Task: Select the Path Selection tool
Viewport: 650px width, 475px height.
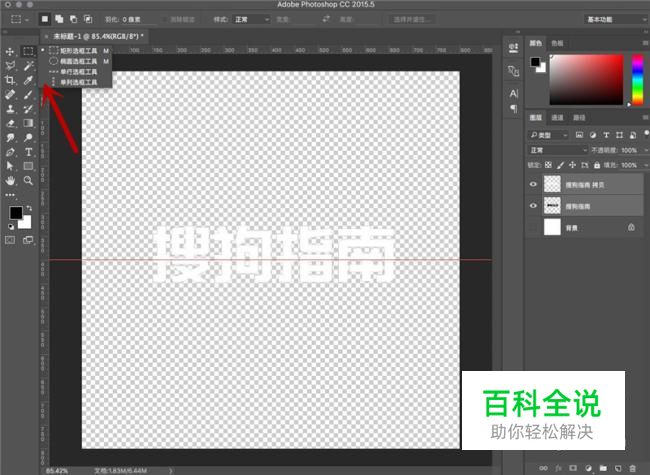Action: pos(10,166)
